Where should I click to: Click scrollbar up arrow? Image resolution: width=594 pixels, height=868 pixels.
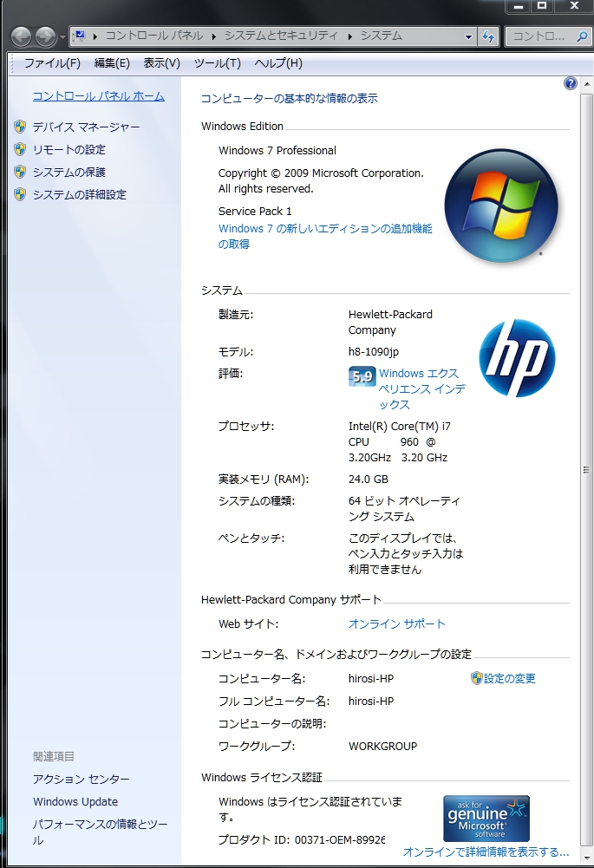pos(586,85)
